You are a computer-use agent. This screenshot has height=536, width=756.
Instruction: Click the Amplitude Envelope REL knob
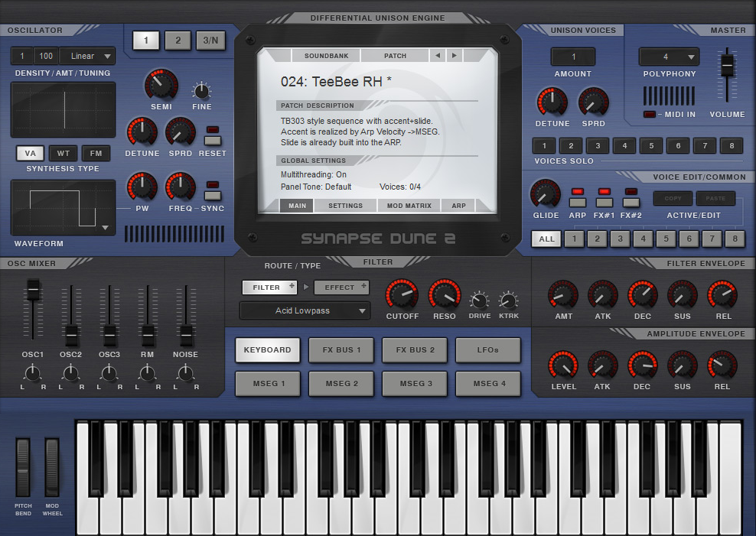point(722,365)
